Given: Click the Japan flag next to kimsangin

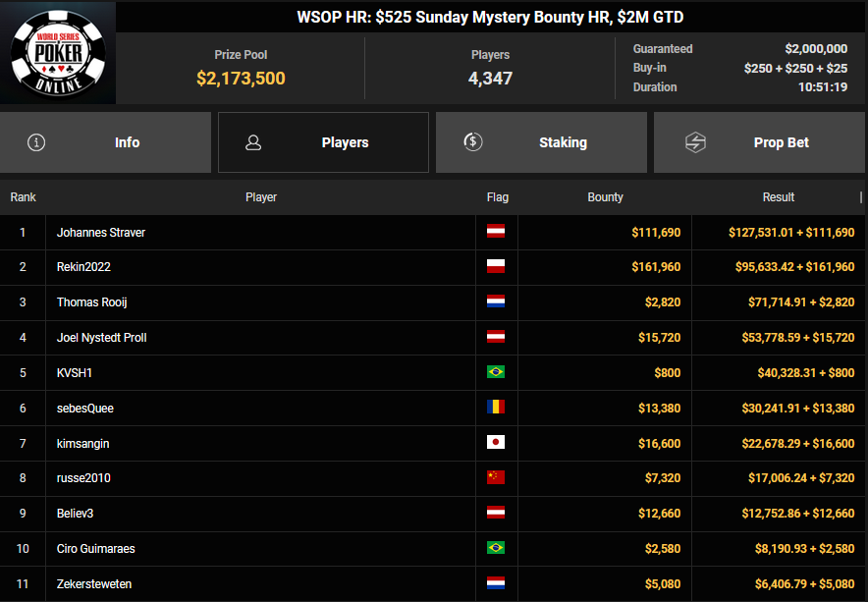Looking at the screenshot, I should click(496, 443).
